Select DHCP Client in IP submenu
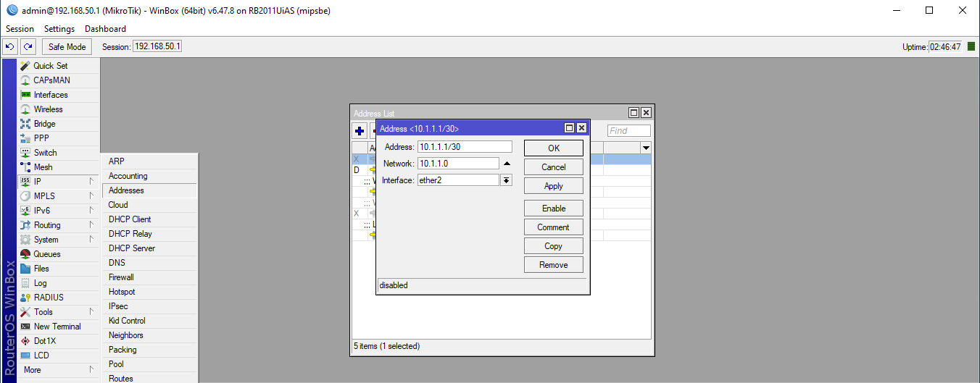 point(149,219)
